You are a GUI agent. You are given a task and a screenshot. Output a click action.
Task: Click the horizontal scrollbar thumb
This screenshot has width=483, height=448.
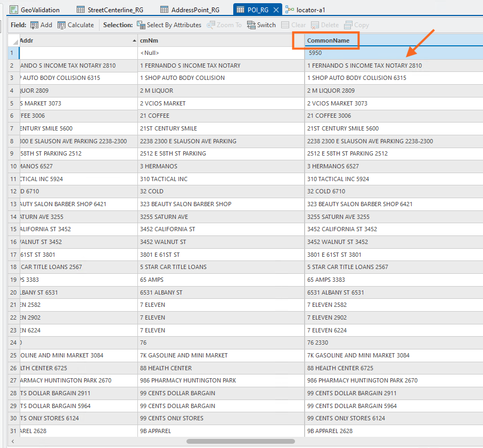[x=240, y=441]
